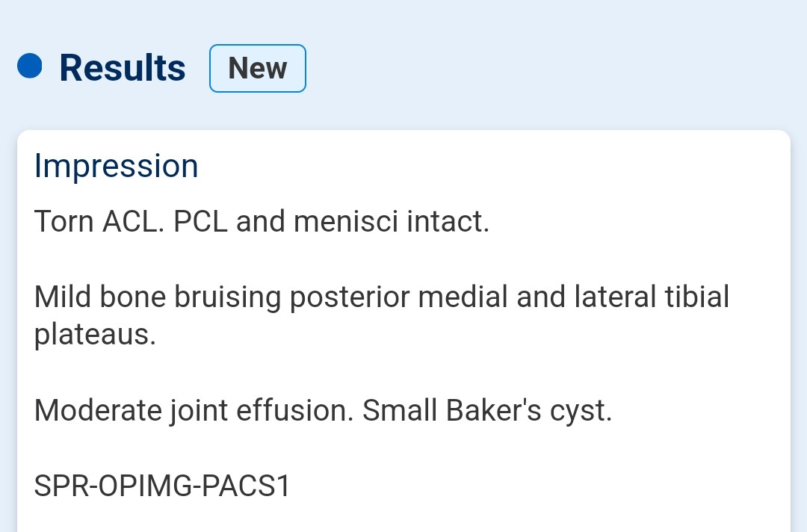The image size is (807, 532).
Task: Click the word 'Small'
Action: tap(400, 410)
